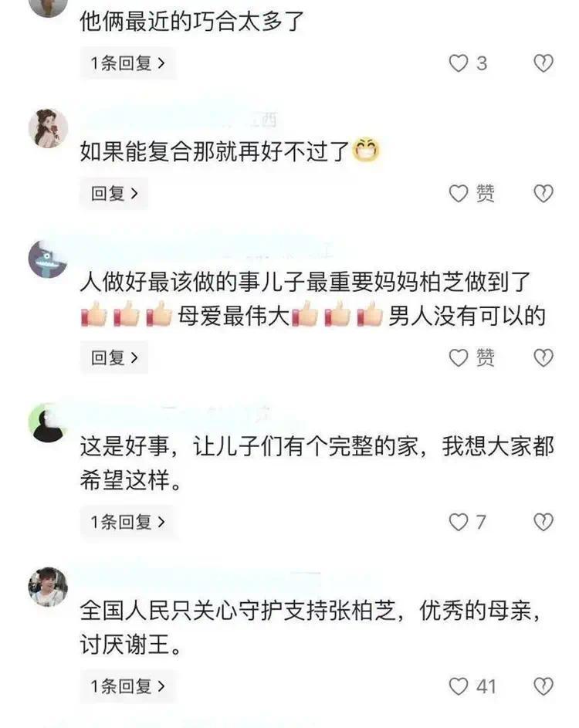Screen dimensions: 579x728
Task: Like the '母爱最伟大' comment
Action: (x=459, y=357)
